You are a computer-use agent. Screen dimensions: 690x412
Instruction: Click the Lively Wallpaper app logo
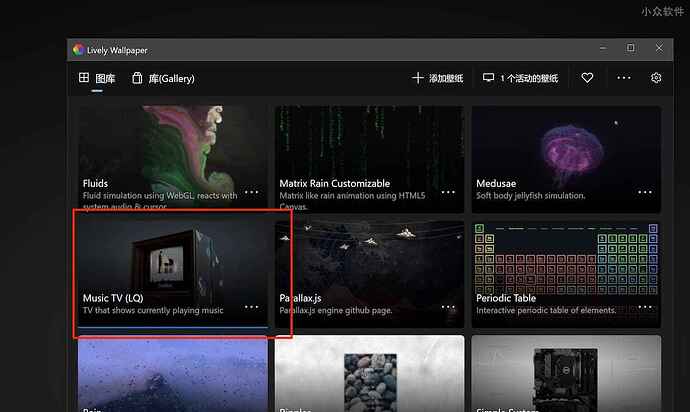(79, 49)
